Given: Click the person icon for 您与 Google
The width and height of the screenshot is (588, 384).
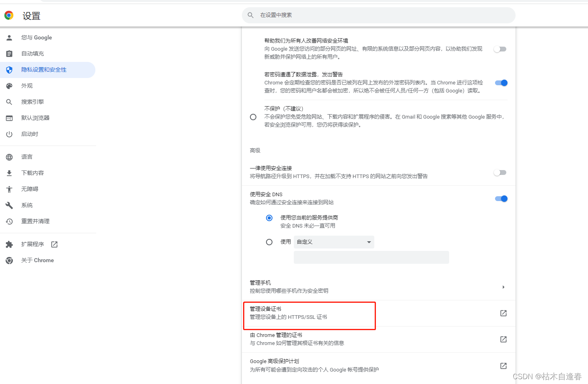Looking at the screenshot, I should coord(9,37).
